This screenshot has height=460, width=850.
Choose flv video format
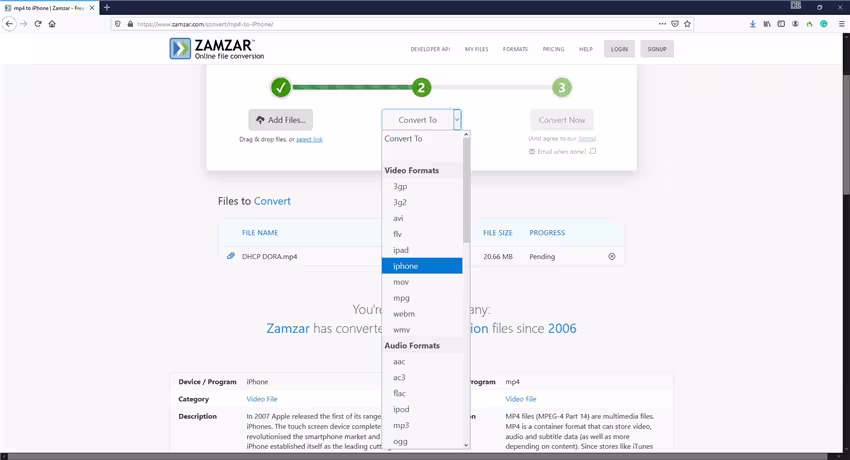[x=422, y=234]
